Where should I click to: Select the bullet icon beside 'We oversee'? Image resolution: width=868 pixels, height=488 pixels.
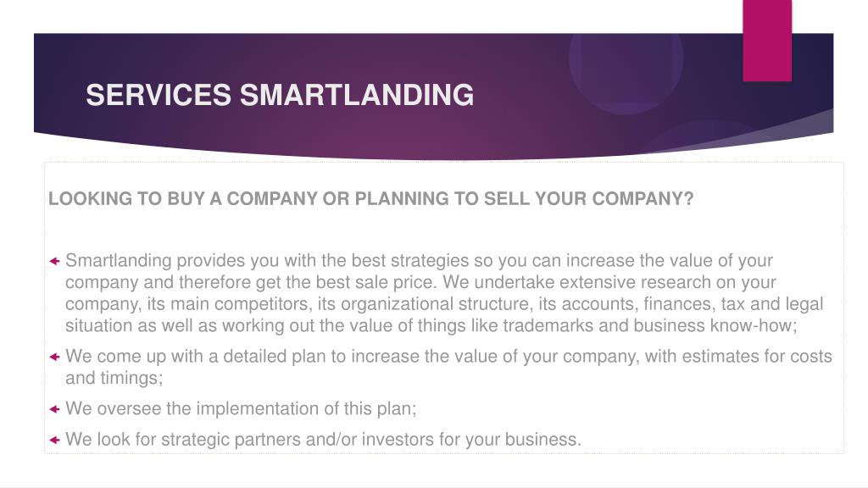(54, 409)
